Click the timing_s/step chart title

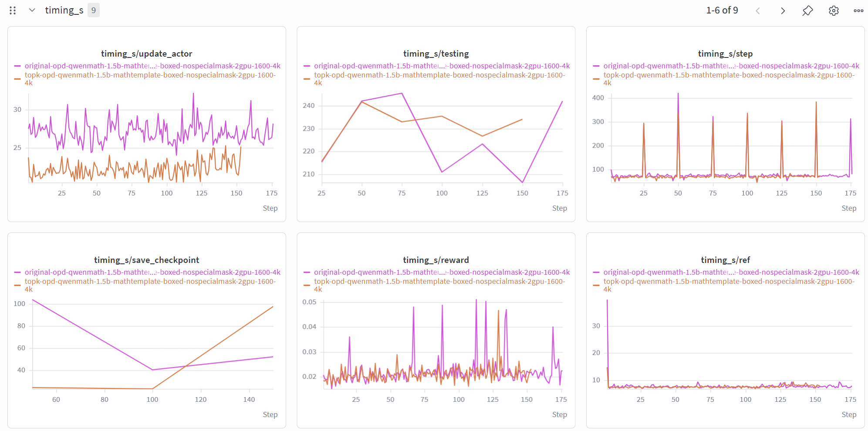[725, 54]
